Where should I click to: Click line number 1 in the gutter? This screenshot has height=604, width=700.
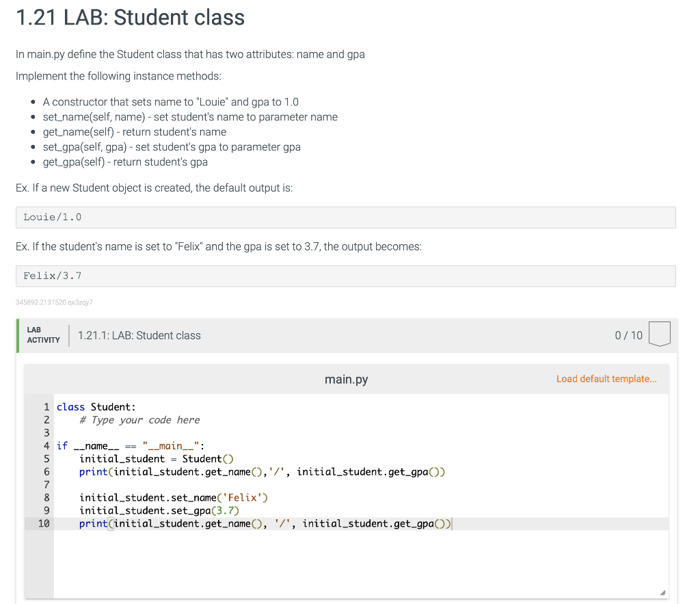coord(46,406)
